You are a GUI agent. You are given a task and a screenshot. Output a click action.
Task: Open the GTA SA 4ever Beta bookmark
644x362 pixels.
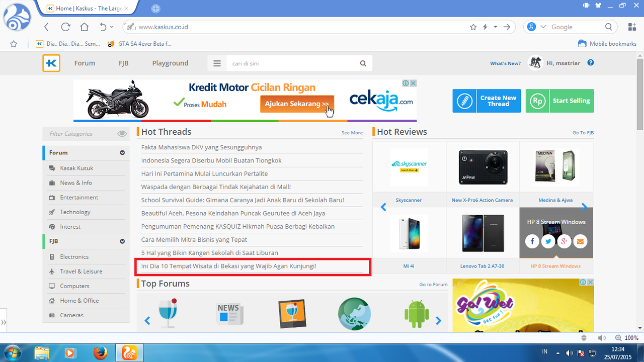pyautogui.click(x=139, y=44)
